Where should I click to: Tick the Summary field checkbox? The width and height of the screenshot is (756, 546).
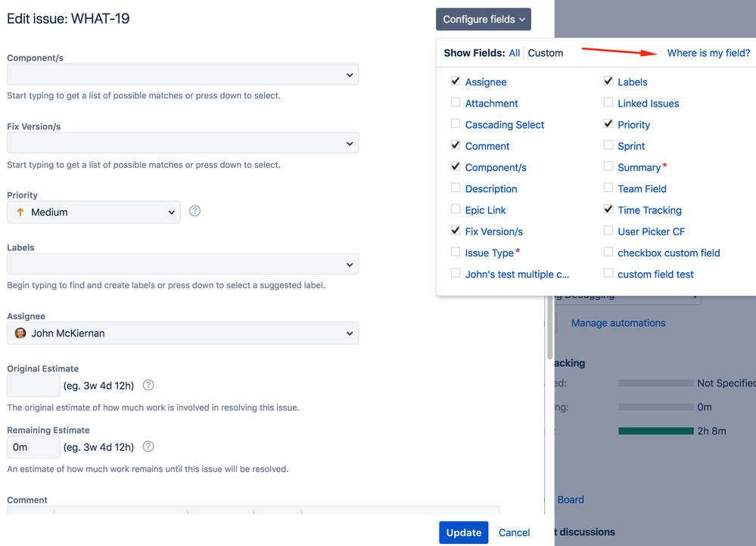[x=608, y=166]
